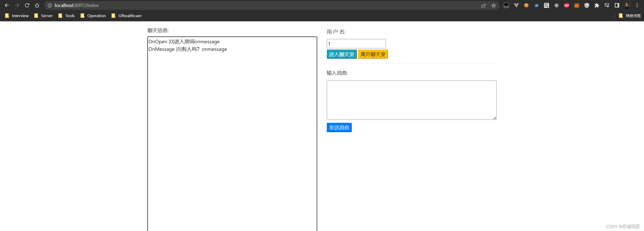Share this page from the address bar
This screenshot has width=644, height=231.
coord(484,5)
